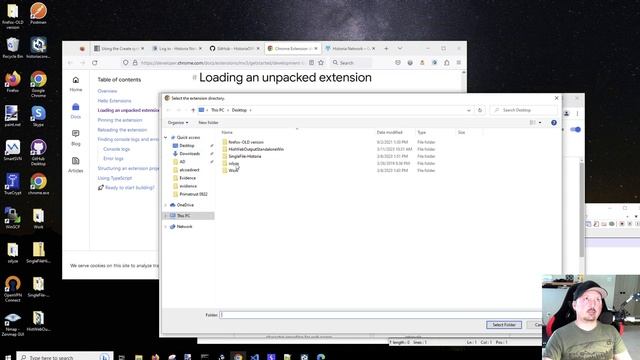This screenshot has width=640, height=360.
Task: Refresh the dialog folder listing
Action: 480,110
